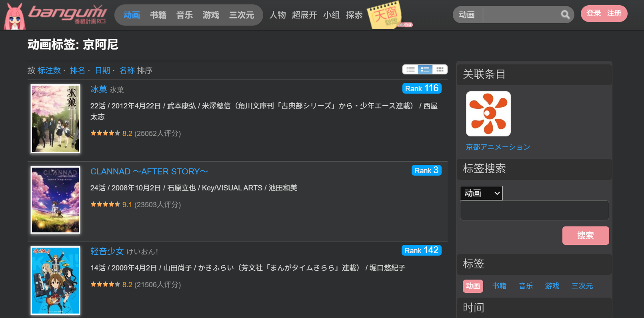Expand the 标签搜索 category dropdown
Viewport: 644px width, 318px height.
pyautogui.click(x=481, y=193)
